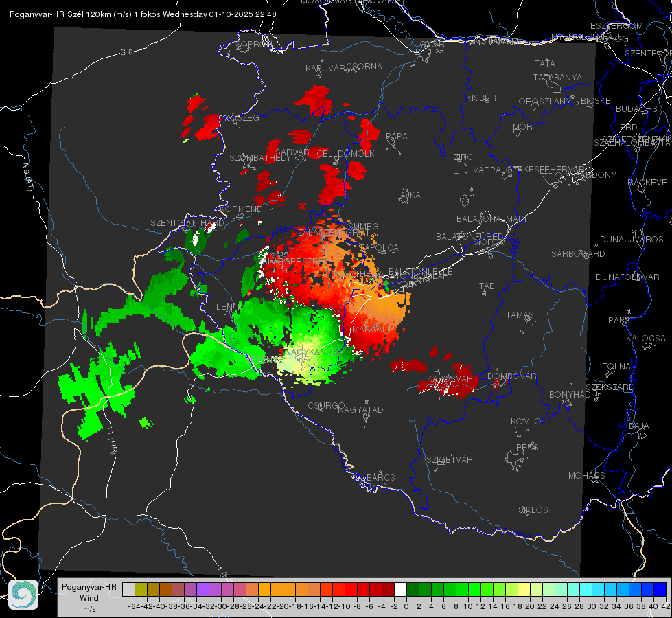Image resolution: width=672 pixels, height=618 pixels.
Task: Click the TATABANYA city label
Action: pos(557,77)
